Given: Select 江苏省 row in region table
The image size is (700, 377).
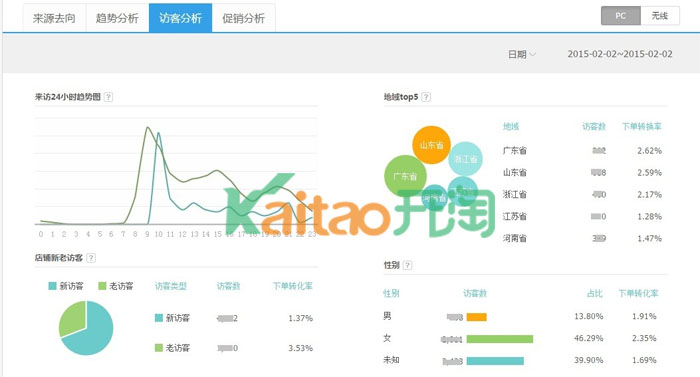Looking at the screenshot, I should pyautogui.click(x=582, y=216).
